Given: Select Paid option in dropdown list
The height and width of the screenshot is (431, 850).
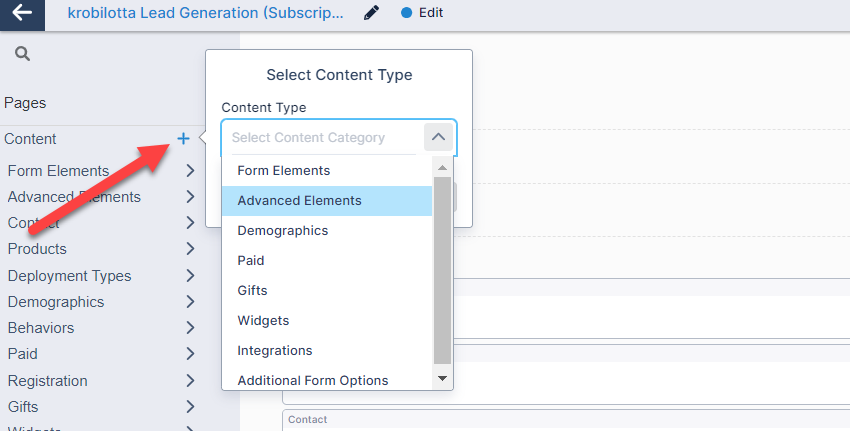Looking at the screenshot, I should (251, 261).
